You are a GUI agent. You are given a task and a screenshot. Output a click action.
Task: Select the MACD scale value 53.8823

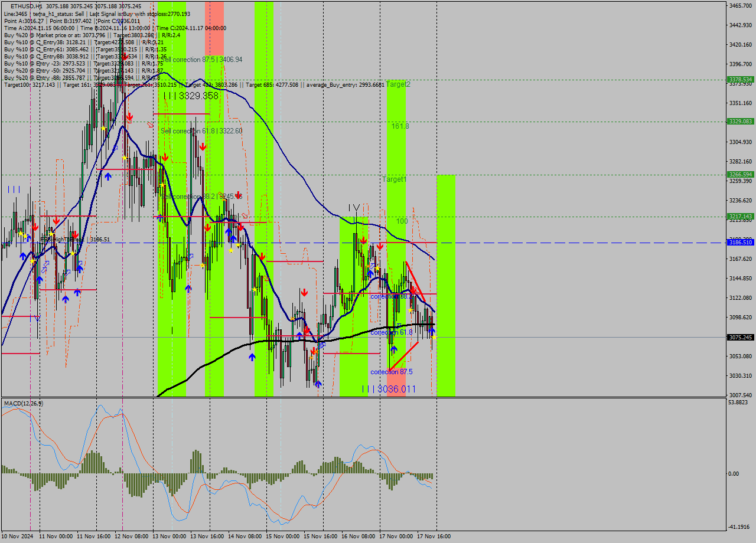click(x=739, y=403)
